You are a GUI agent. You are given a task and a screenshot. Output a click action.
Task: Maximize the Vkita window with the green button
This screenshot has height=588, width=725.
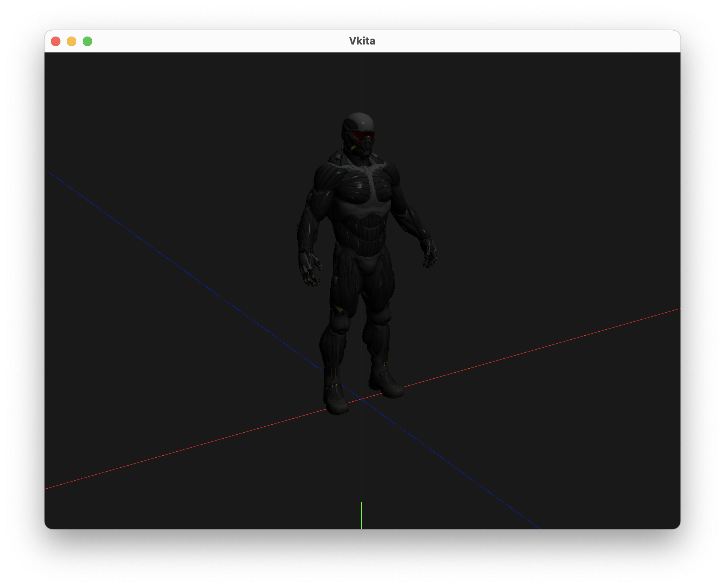87,41
